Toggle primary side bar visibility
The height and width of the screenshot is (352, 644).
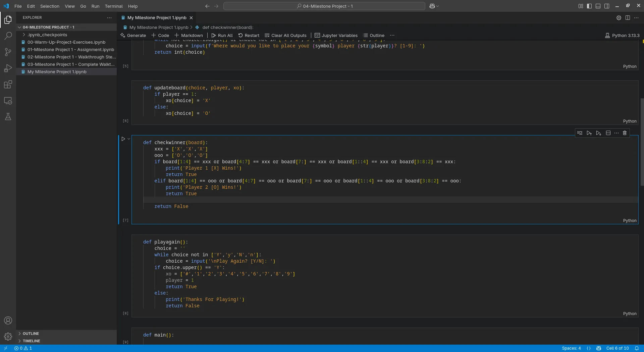(x=589, y=6)
